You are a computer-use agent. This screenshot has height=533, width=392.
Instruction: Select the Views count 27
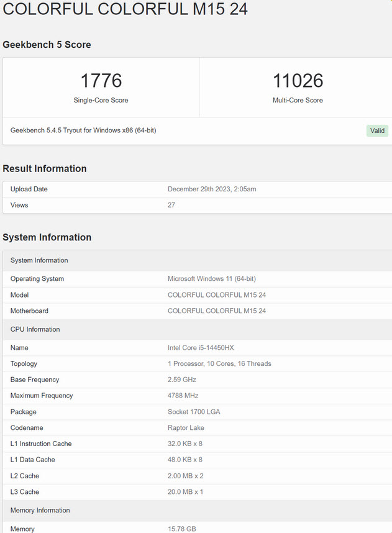pyautogui.click(x=171, y=206)
